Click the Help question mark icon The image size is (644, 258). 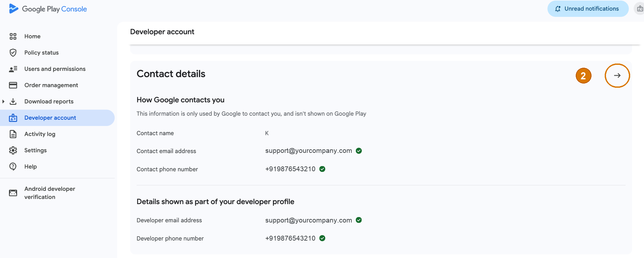pos(13,166)
